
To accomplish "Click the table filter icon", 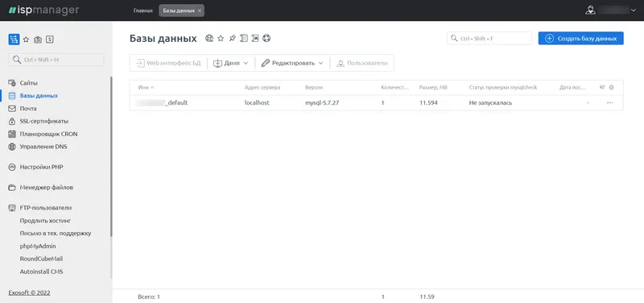I will pos(602,87).
